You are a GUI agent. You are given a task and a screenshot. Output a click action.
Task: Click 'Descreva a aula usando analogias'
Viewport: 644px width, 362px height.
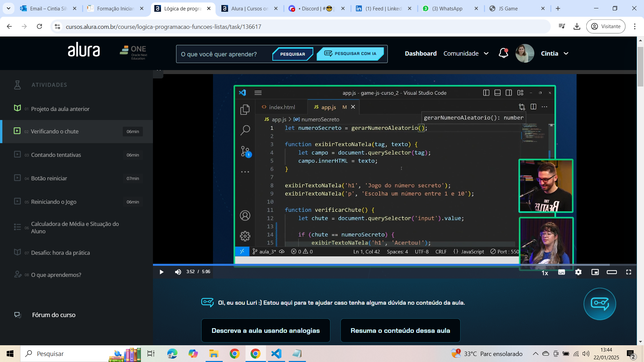266,330
